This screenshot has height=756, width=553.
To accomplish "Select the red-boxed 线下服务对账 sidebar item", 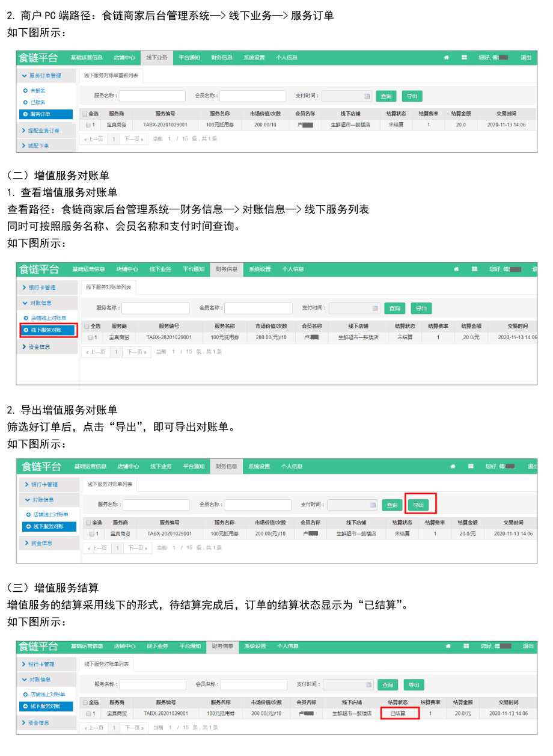I will [48, 330].
